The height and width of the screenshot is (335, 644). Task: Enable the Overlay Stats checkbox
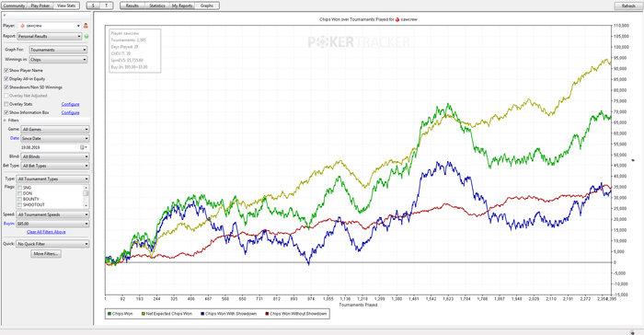pos(6,104)
